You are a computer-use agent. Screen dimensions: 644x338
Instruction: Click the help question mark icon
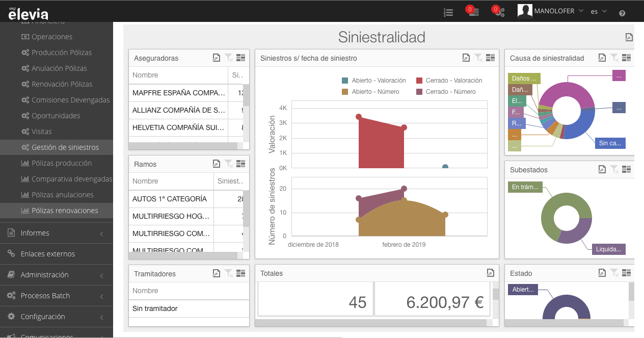[622, 13]
